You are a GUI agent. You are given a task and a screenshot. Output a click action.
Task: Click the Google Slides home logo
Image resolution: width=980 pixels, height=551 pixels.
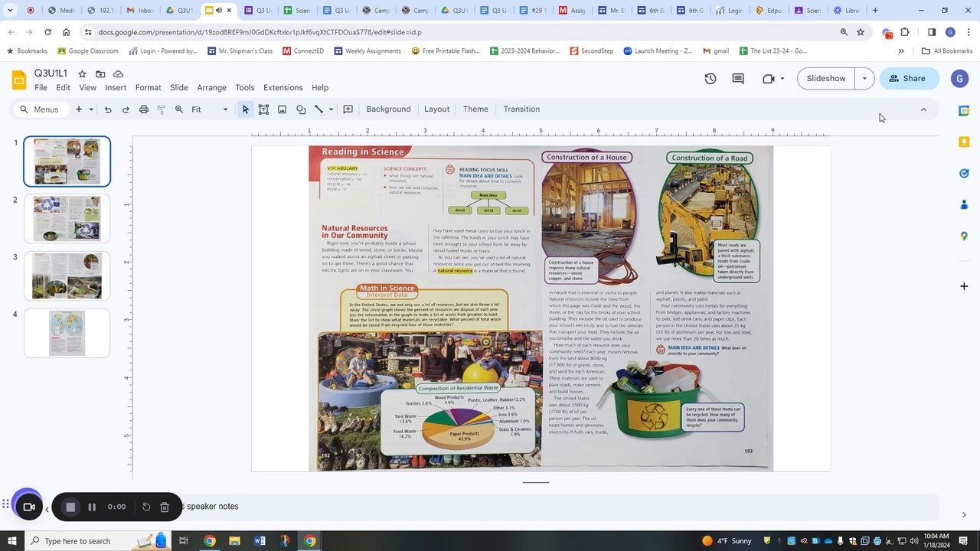pos(19,80)
